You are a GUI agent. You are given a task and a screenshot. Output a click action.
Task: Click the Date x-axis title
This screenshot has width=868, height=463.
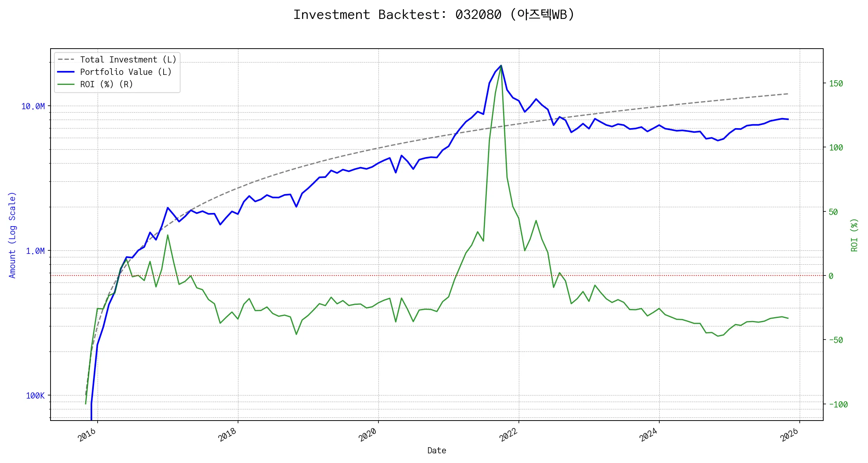[x=437, y=451]
